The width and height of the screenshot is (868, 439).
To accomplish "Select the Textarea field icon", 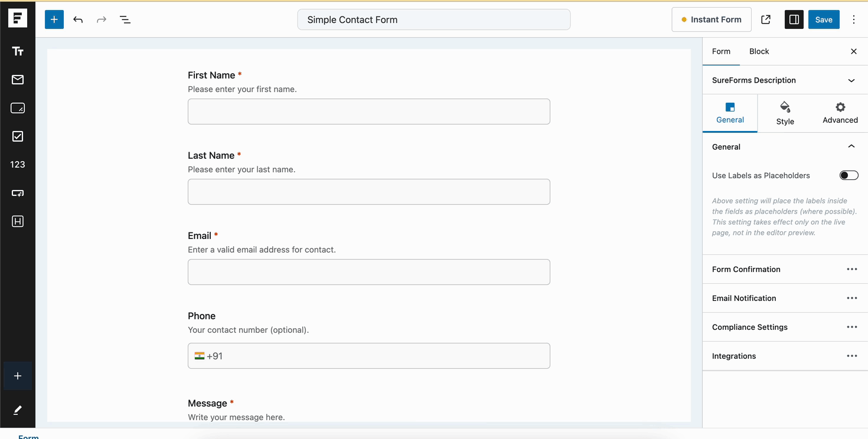I will 18,108.
